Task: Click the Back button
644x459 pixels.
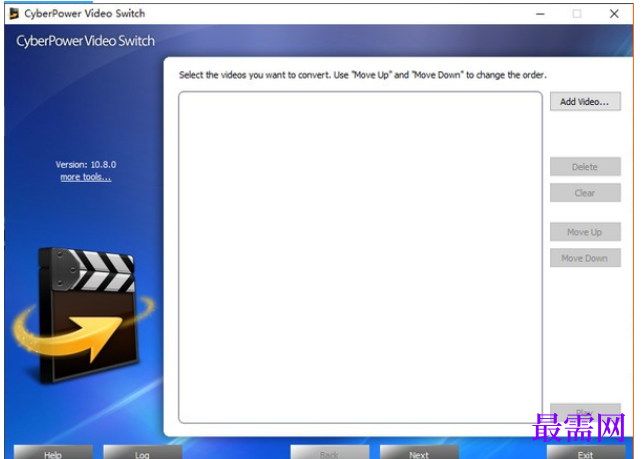Action: tap(329, 452)
